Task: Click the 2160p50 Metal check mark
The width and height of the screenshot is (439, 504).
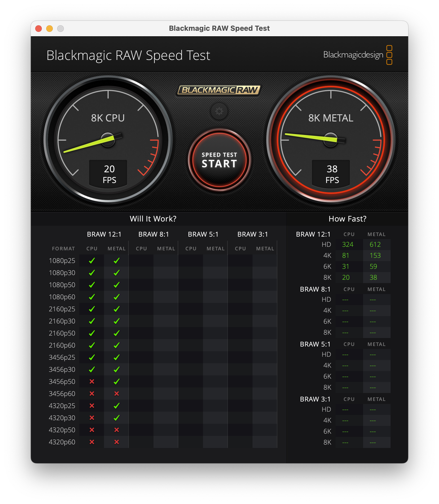Action: (x=117, y=333)
